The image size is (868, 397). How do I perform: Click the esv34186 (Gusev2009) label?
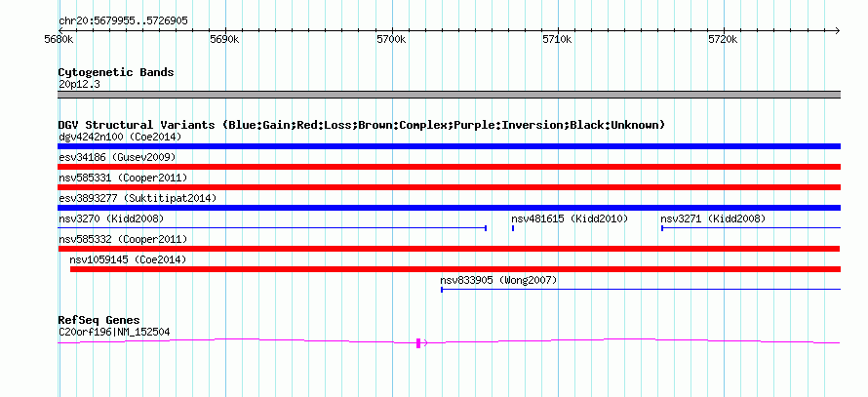pos(117,157)
